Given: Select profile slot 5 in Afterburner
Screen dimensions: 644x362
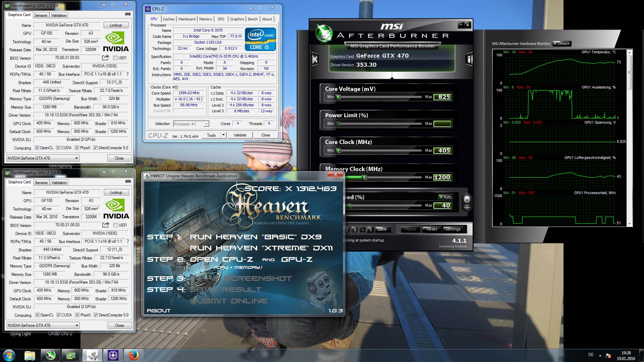Looking at the screenshot, I should (x=370, y=230).
